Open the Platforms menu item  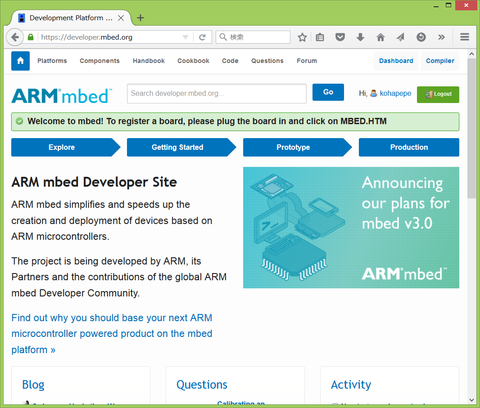tap(52, 61)
